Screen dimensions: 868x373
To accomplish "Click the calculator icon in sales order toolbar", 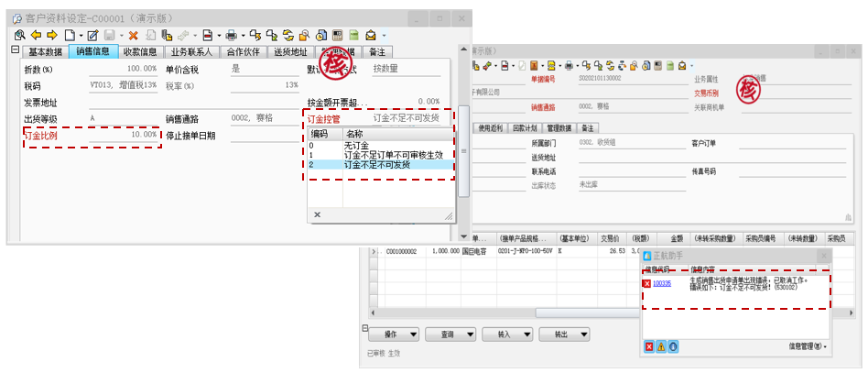I will click(657, 65).
